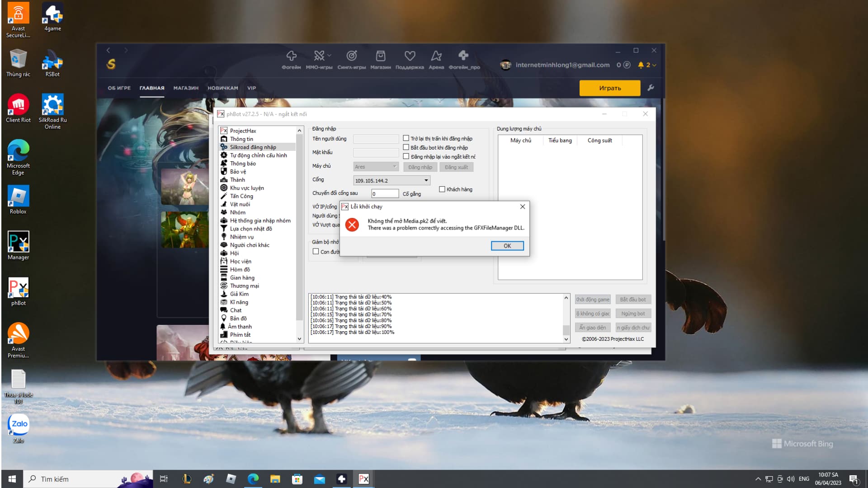868x488 pixels.
Task: Switch to the НОВИЧКАМ tab
Action: [222, 88]
